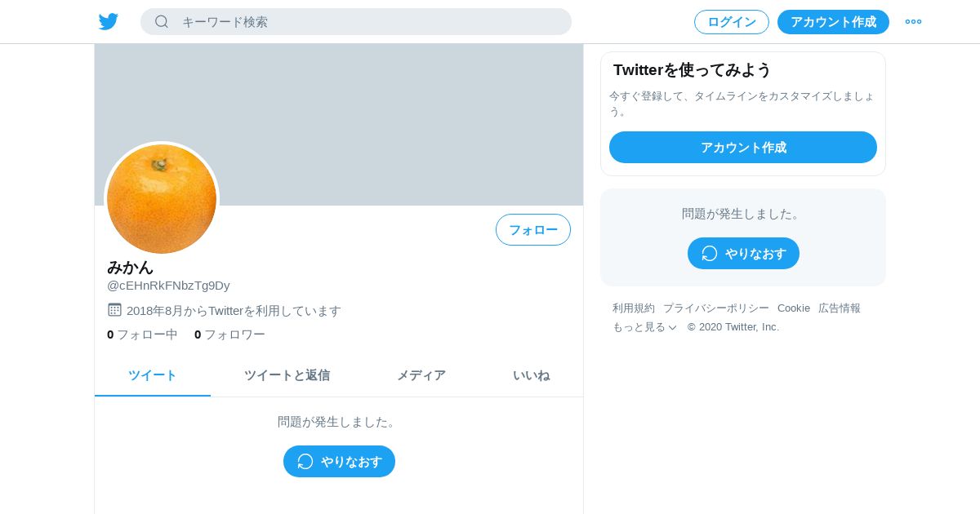Expand the もっと見る footer dropdown

(644, 327)
